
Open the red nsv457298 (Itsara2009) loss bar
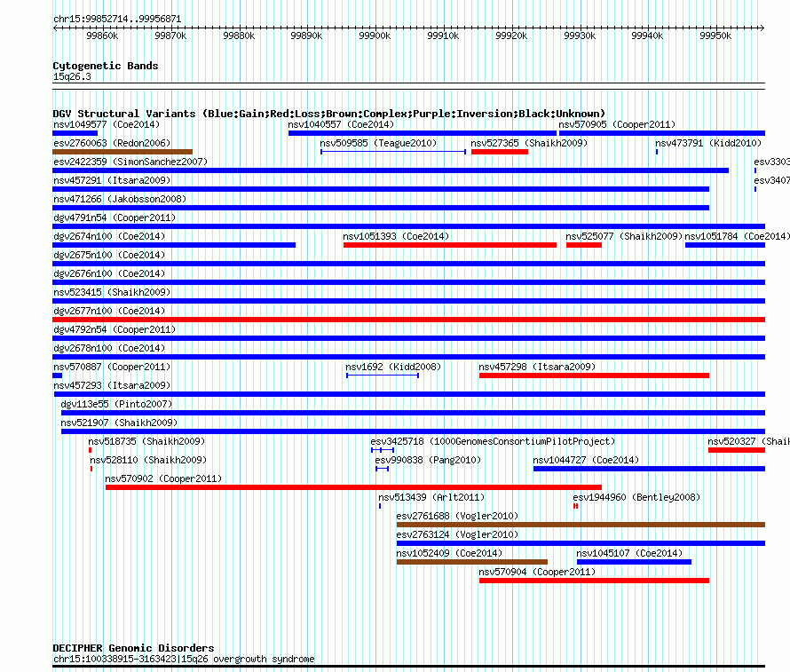point(594,376)
